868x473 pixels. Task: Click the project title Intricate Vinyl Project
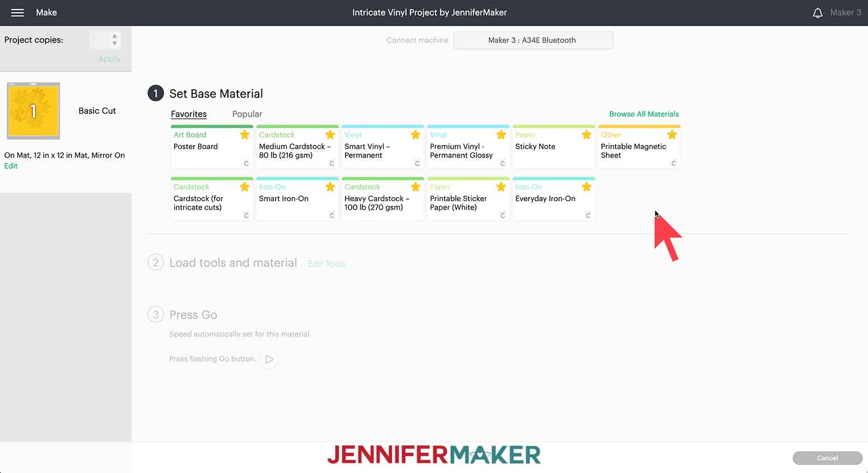430,12
